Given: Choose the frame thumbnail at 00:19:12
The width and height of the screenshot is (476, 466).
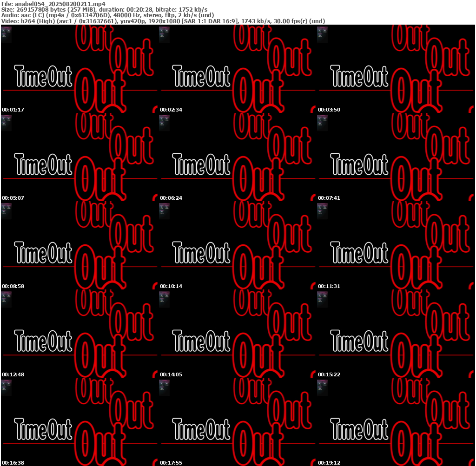Looking at the screenshot, I should [396, 422].
